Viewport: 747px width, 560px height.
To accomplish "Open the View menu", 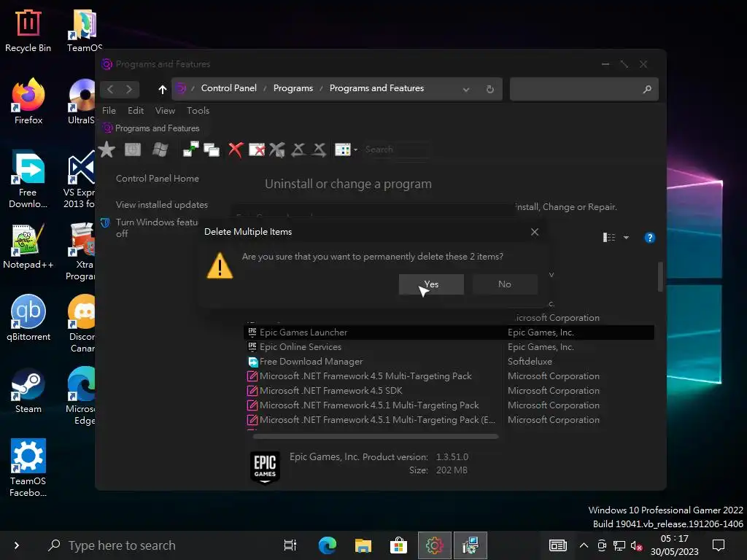I will coord(165,111).
